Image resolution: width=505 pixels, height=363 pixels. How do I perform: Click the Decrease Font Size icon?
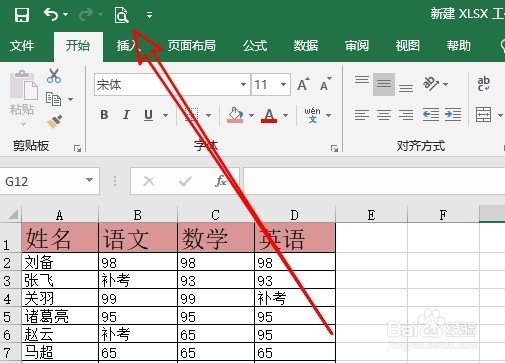point(326,84)
